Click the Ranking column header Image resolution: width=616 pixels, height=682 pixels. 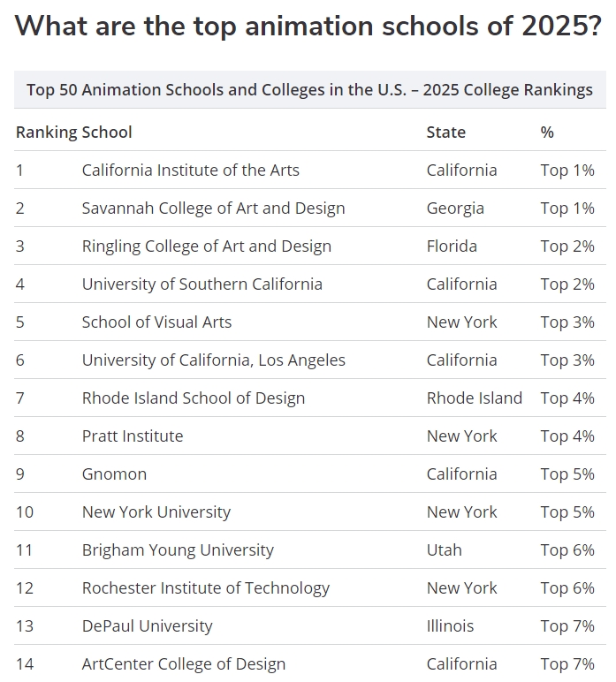(47, 133)
